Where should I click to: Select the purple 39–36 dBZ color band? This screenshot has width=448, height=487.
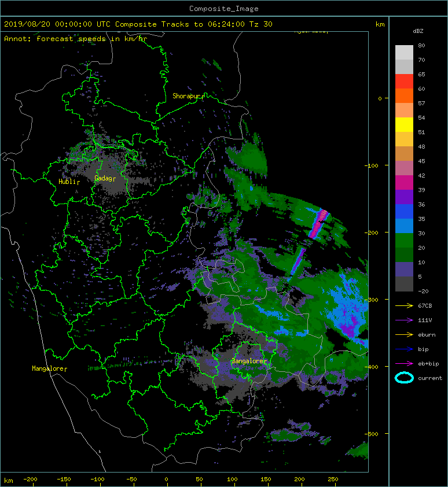(404, 197)
